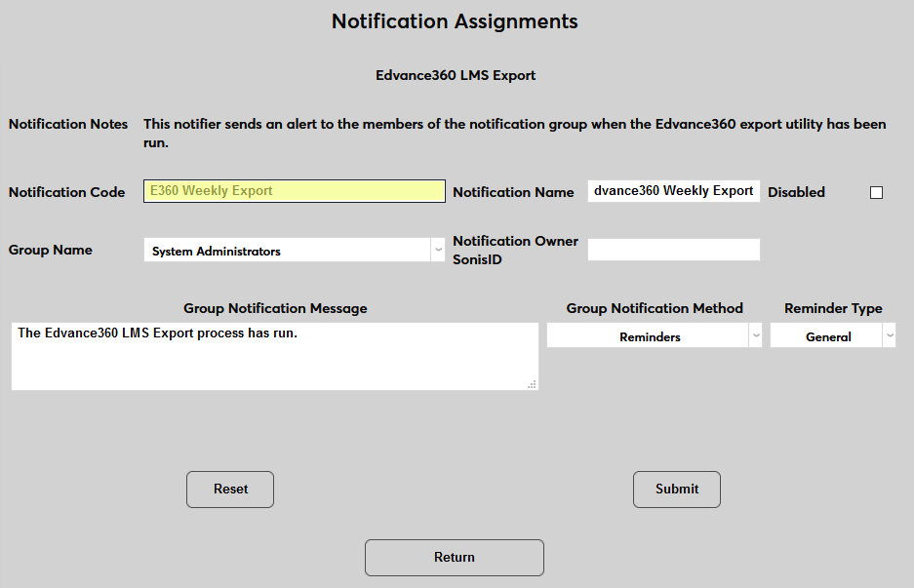The height and width of the screenshot is (588, 914).
Task: Click the Reset button
Action: click(x=230, y=490)
